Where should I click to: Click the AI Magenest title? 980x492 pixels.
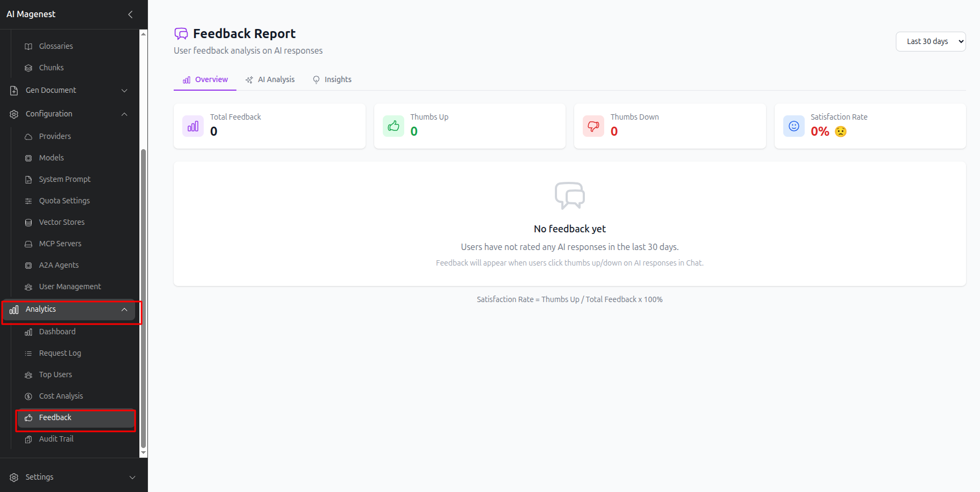[31, 14]
